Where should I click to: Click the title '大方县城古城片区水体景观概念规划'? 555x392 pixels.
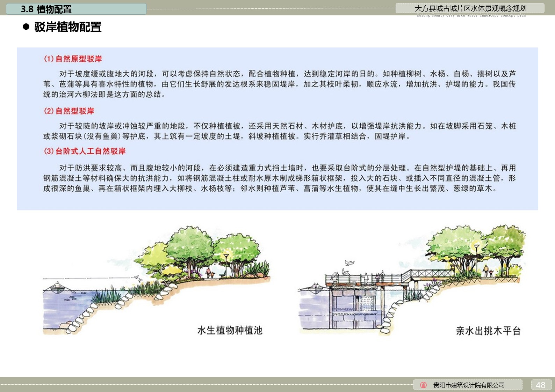pos(470,8)
